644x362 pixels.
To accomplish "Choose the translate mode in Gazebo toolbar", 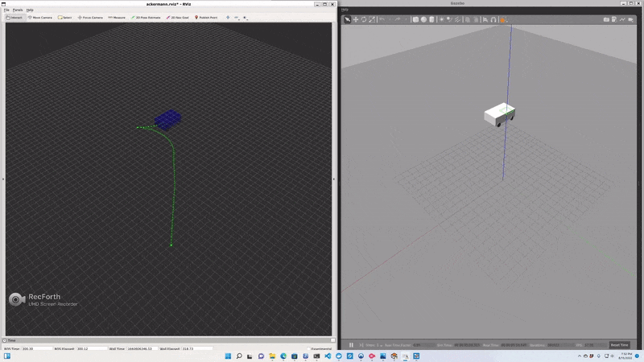I will point(356,19).
